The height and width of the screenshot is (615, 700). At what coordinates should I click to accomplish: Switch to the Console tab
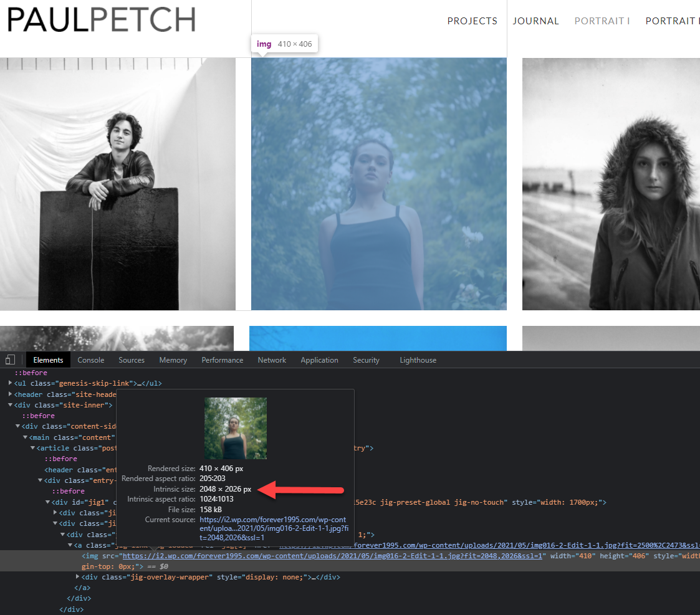point(91,360)
